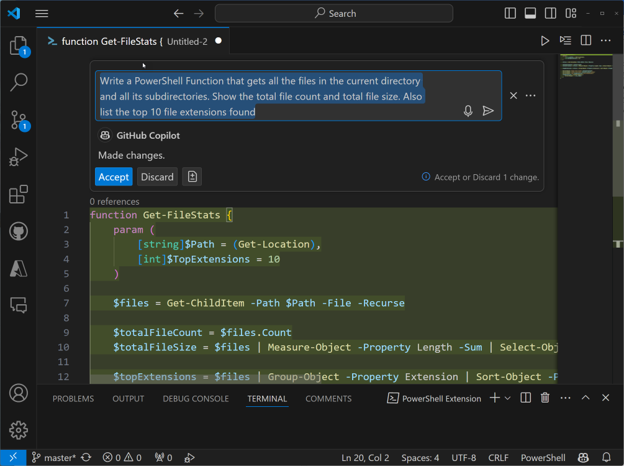This screenshot has width=624, height=466.
Task: Open Run and Debug view
Action: pyautogui.click(x=18, y=157)
